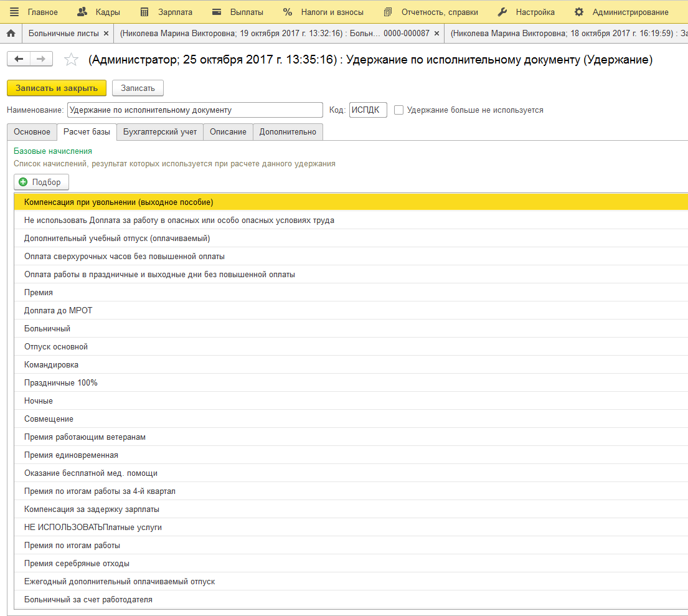The height and width of the screenshot is (616, 688).
Task: Select the Доплата до МРОТ row
Action: point(58,311)
